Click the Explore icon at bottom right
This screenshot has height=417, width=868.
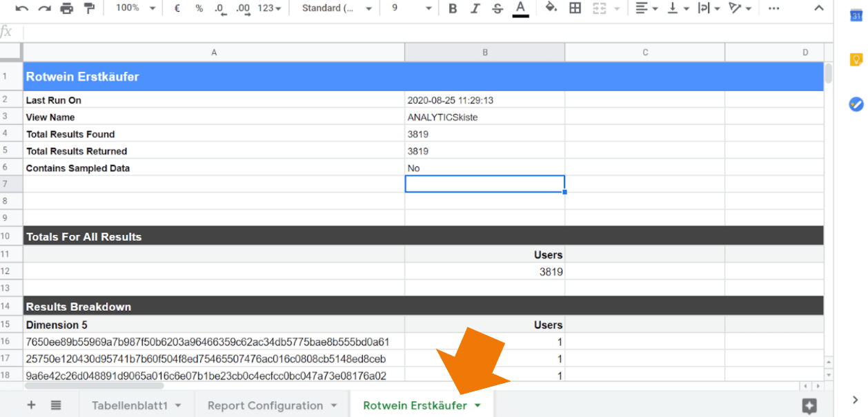809,405
